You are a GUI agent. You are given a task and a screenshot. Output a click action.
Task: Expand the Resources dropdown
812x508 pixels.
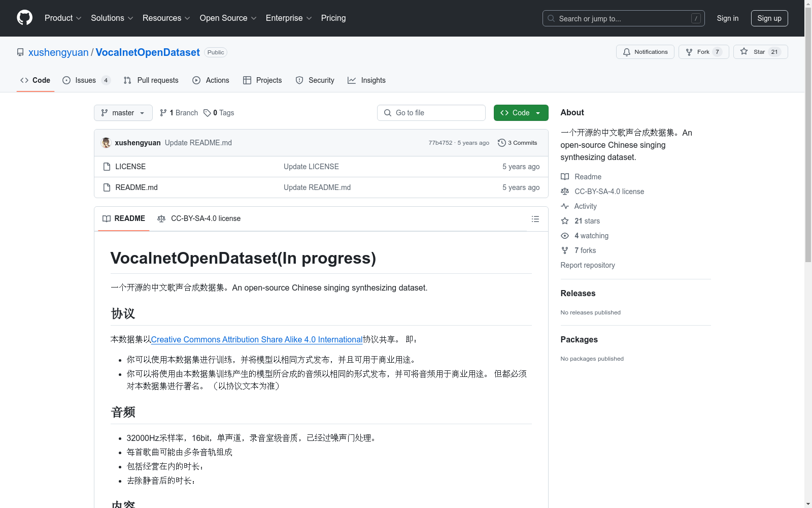coord(166,18)
